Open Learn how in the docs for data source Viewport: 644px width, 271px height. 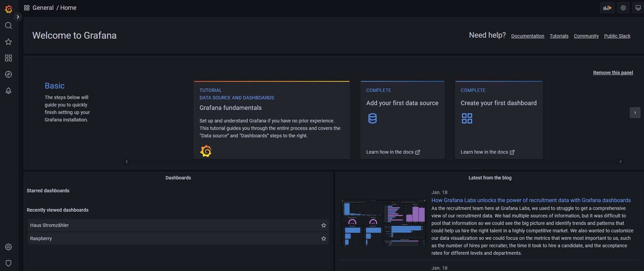(393, 152)
